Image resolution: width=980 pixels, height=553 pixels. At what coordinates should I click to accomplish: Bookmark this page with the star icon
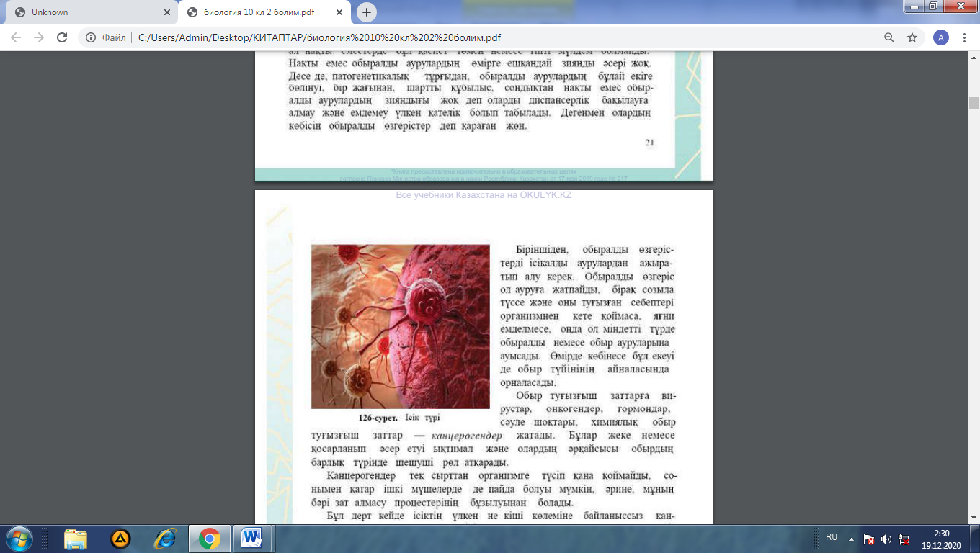912,37
